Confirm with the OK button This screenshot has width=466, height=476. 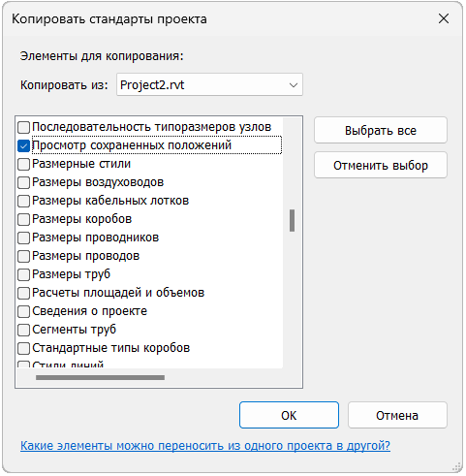pos(289,415)
